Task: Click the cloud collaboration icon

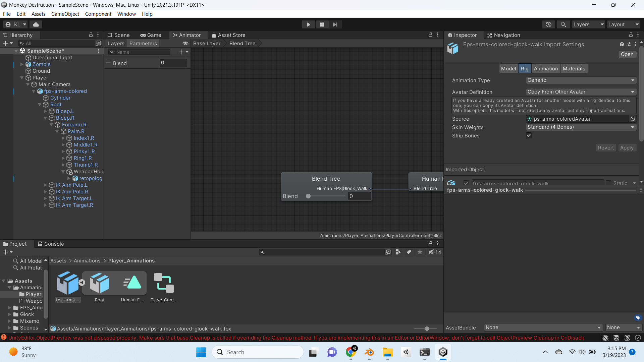Action: [x=36, y=24]
